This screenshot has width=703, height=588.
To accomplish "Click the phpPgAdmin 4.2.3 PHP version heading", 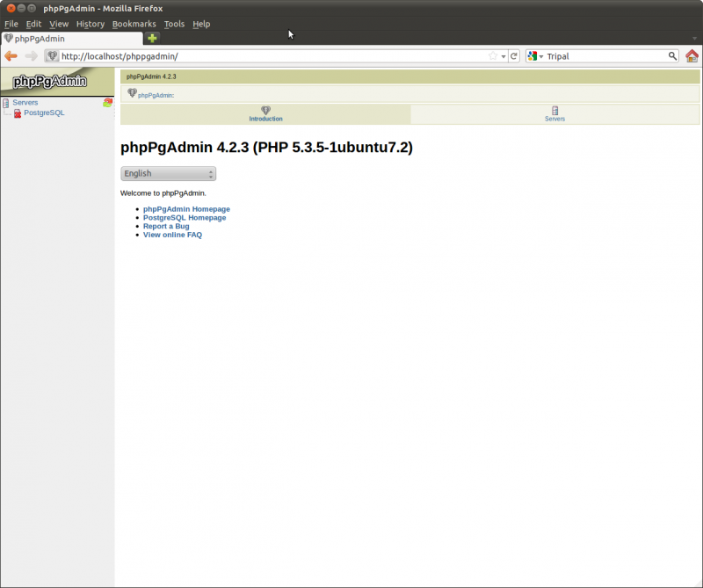I will tap(266, 148).
